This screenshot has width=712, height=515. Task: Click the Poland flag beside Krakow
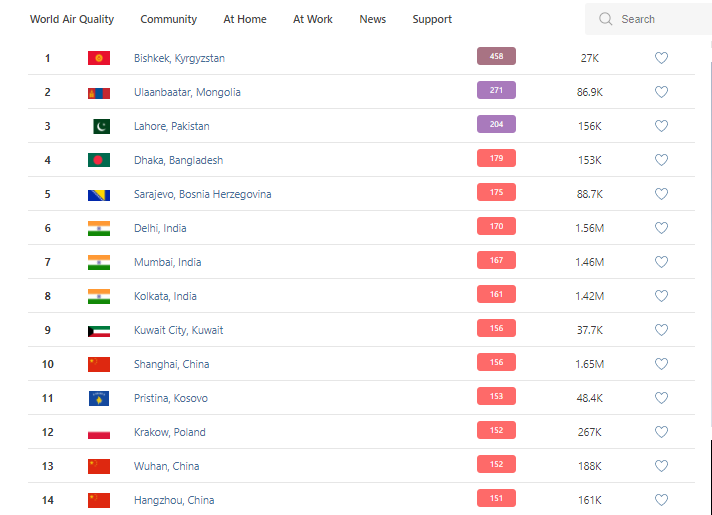[x=99, y=432]
